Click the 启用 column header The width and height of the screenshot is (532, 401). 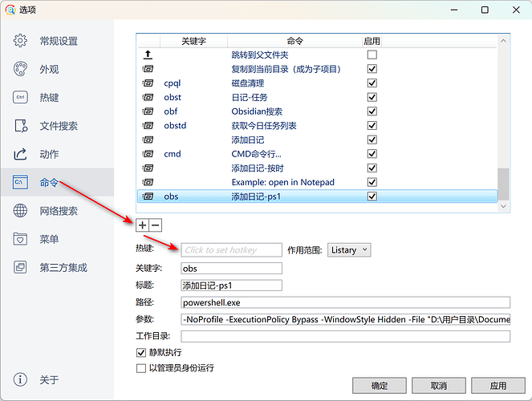click(x=372, y=41)
